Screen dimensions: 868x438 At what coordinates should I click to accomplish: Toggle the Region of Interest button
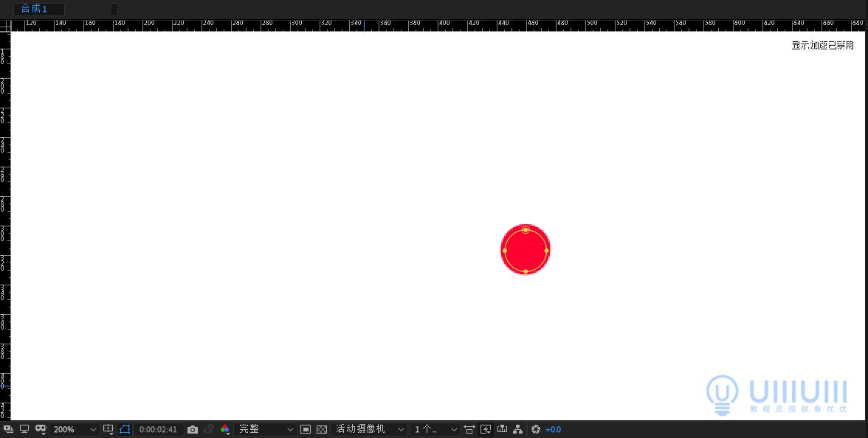click(125, 429)
